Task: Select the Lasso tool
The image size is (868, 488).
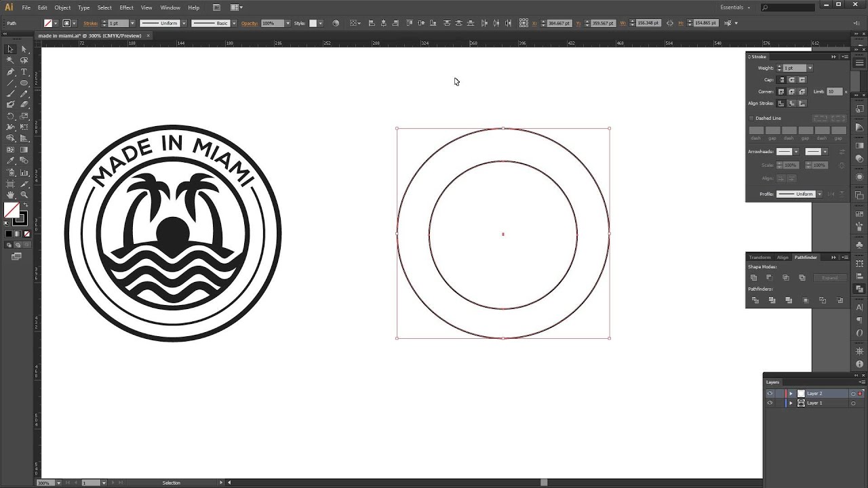Action: click(x=24, y=60)
